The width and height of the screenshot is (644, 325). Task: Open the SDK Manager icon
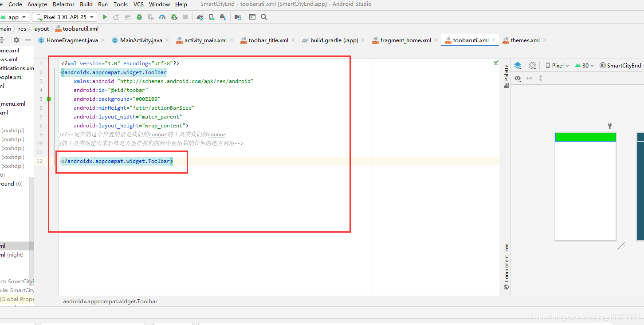pyautogui.click(x=223, y=17)
